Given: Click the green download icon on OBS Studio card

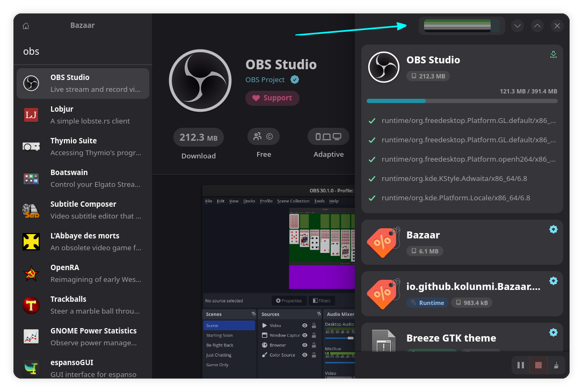Looking at the screenshot, I should [x=553, y=54].
